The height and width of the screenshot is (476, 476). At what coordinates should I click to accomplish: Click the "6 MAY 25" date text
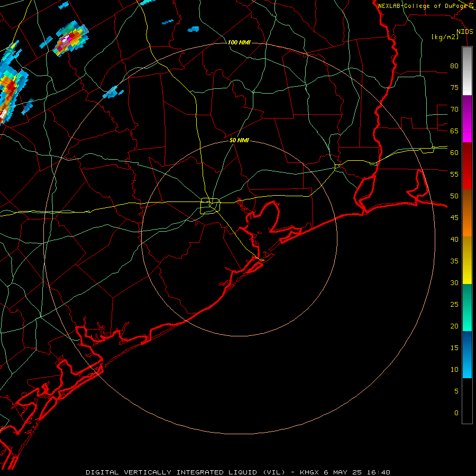click(x=343, y=472)
